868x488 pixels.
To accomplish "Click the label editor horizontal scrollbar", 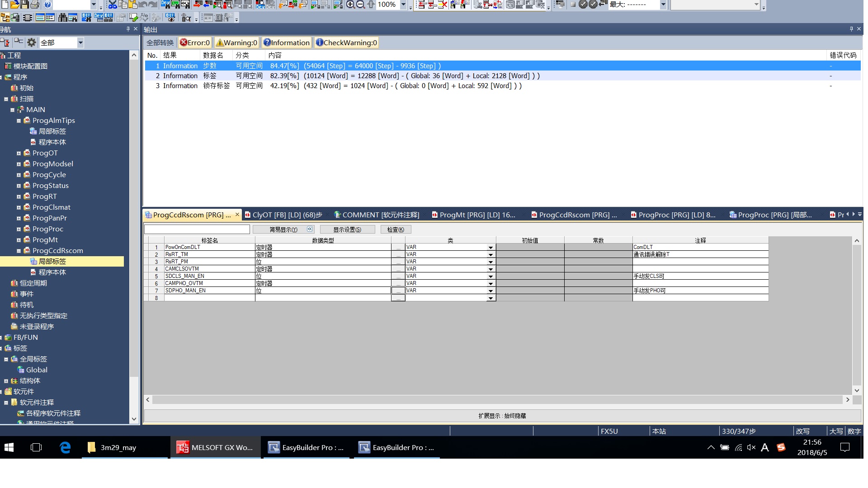I will 497,400.
